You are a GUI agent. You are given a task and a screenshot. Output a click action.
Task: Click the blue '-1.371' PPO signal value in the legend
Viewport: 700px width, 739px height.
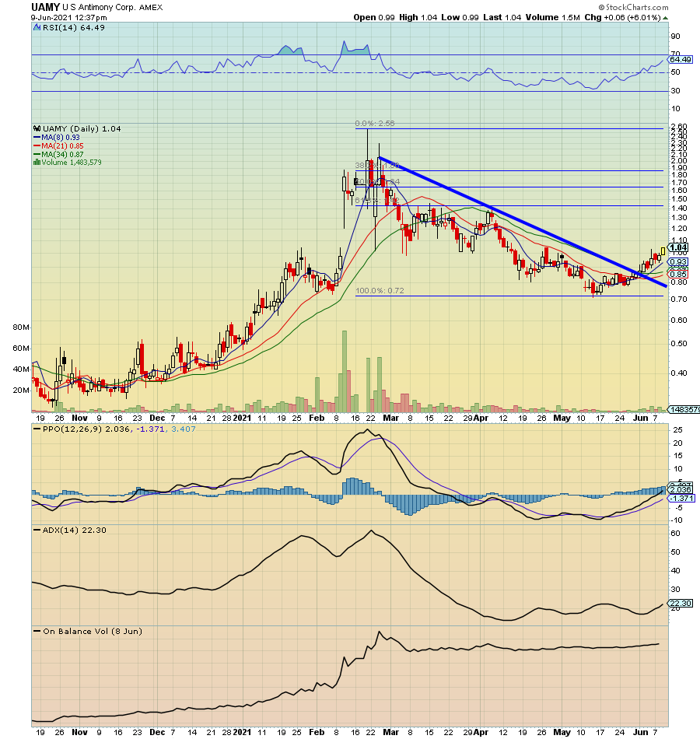tap(150, 429)
